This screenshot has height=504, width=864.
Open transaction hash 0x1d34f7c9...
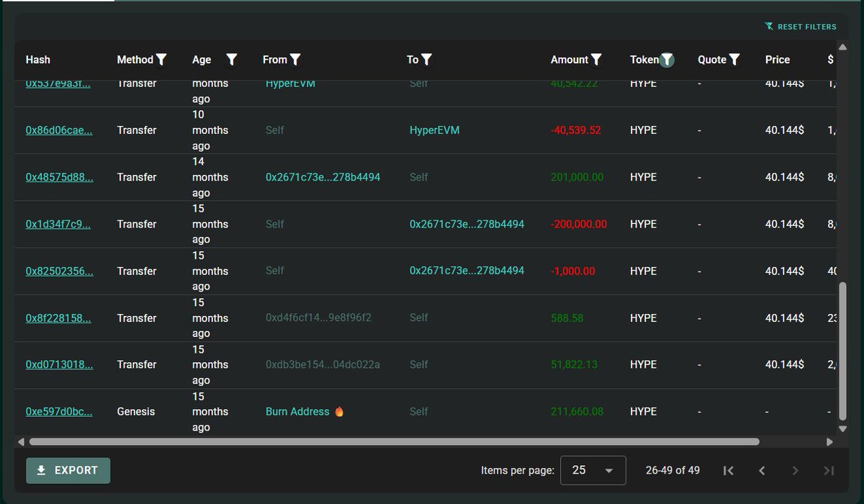coord(58,224)
